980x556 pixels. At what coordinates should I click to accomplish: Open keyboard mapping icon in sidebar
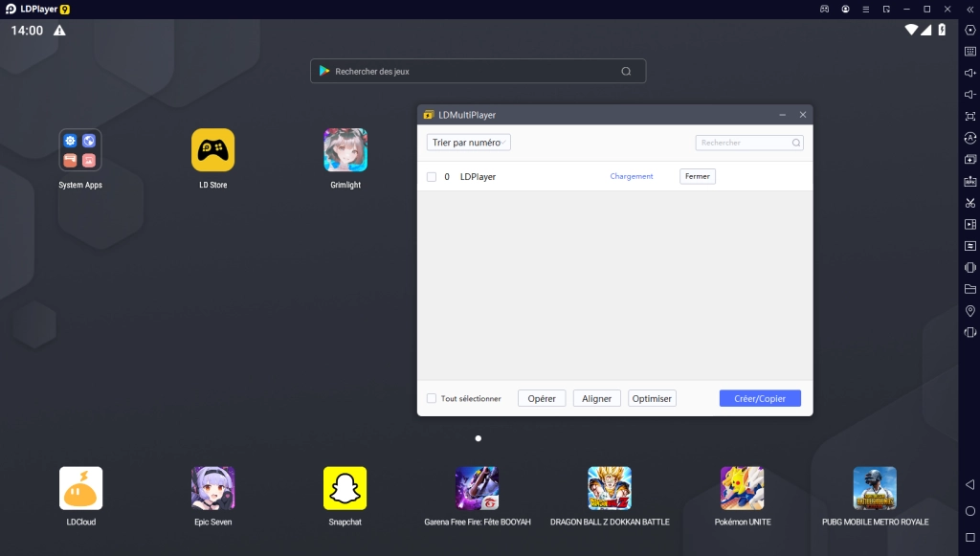pos(969,52)
